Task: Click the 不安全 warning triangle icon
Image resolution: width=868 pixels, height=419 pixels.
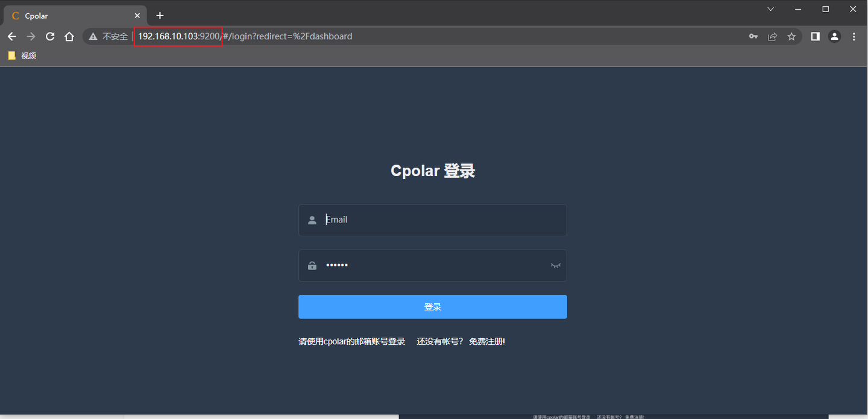Action: click(93, 36)
